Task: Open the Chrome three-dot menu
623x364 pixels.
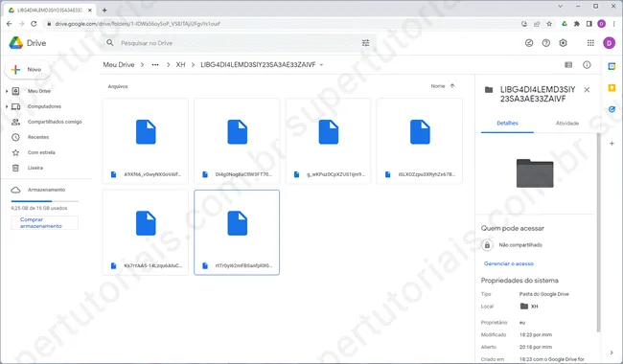Action: [613, 24]
